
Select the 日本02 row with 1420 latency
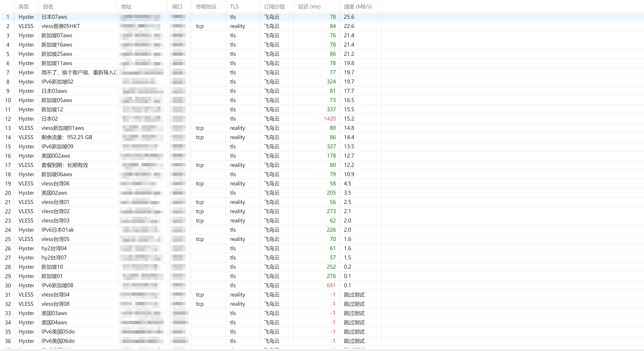[x=322, y=119]
